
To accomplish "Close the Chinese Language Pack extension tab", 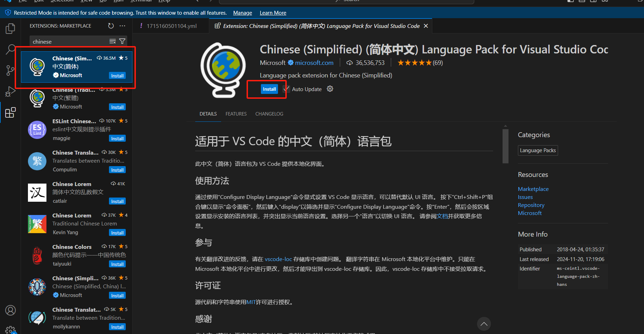I will click(426, 26).
